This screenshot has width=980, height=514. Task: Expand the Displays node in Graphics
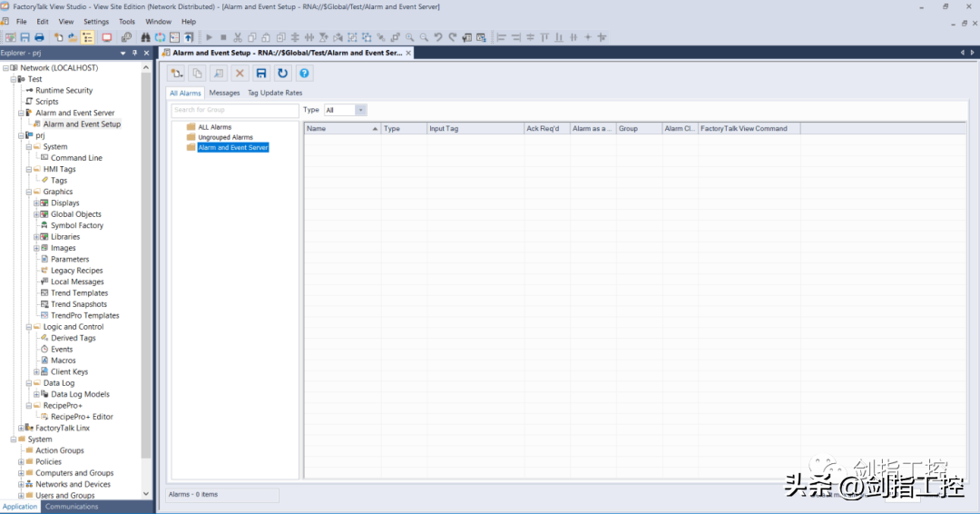coord(35,203)
